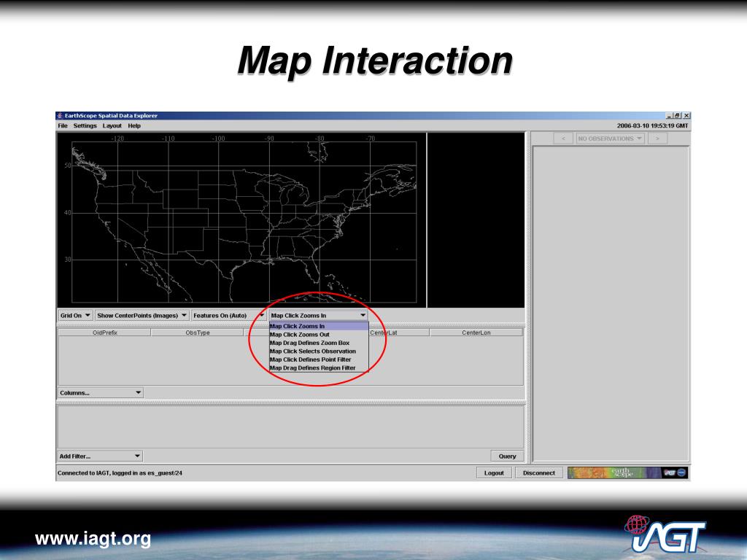Open Show CenterPoints (Images) dropdown

point(142,315)
